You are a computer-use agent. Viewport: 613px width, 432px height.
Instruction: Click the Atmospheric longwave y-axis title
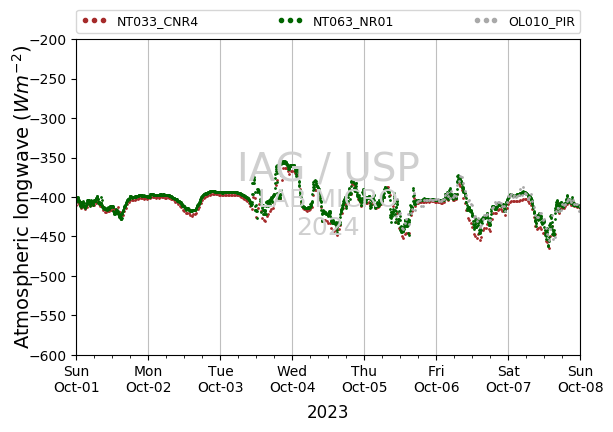click(x=22, y=197)
